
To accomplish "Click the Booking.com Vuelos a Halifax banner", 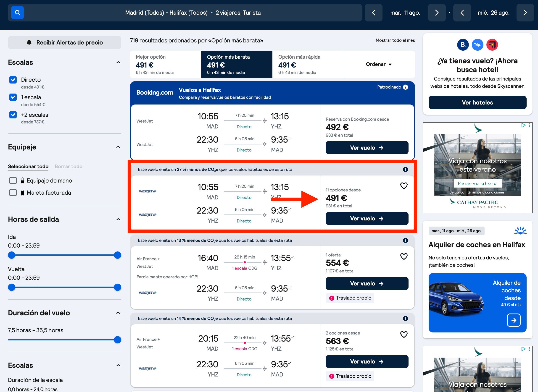I will tap(272, 93).
